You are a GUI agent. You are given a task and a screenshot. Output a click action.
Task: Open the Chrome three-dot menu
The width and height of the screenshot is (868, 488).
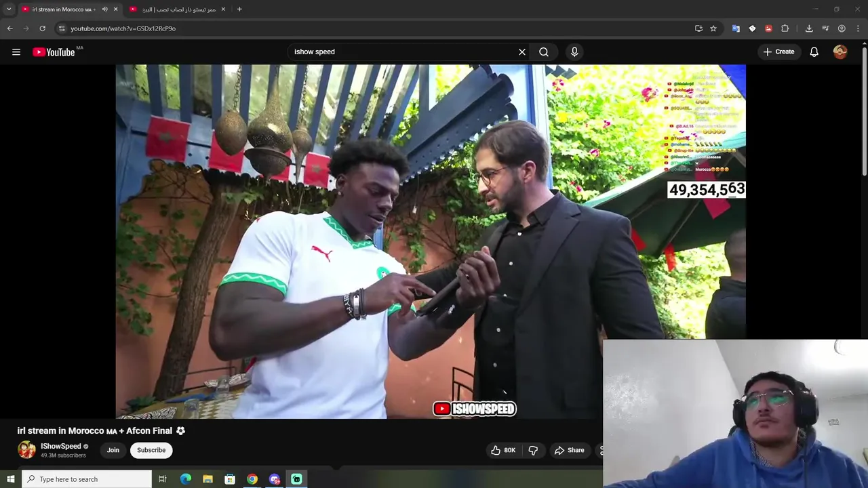pos(858,28)
